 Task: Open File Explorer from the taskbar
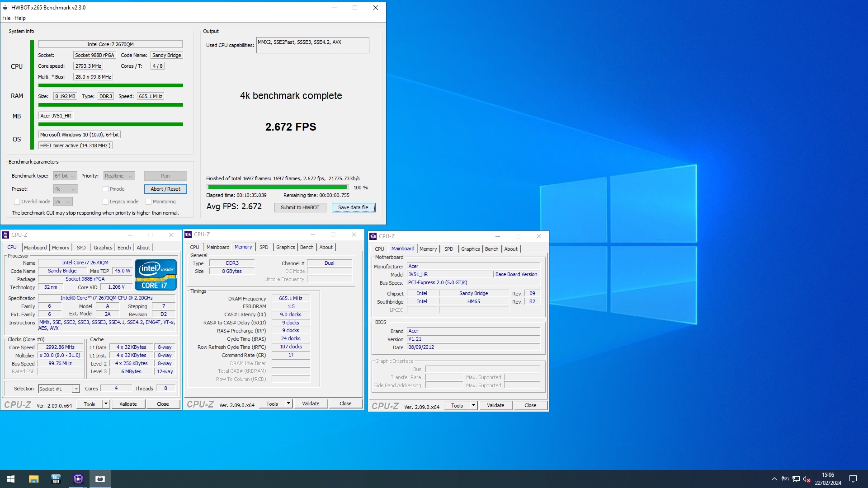pos(33,479)
